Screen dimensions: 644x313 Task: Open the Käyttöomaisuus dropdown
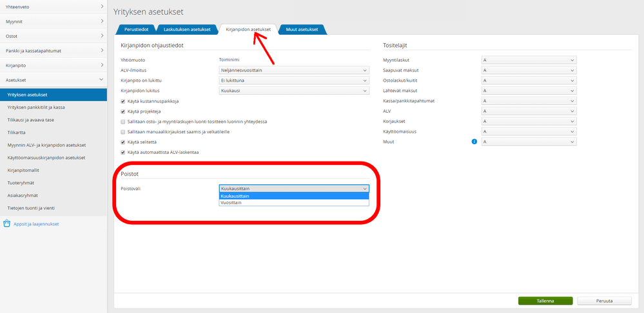[x=529, y=131]
